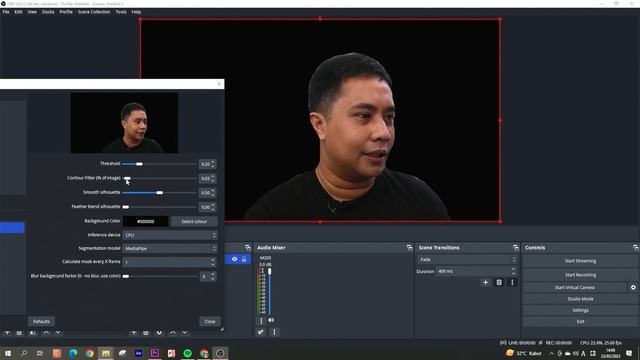Float the Controls dock via pop-out icon

(636, 248)
